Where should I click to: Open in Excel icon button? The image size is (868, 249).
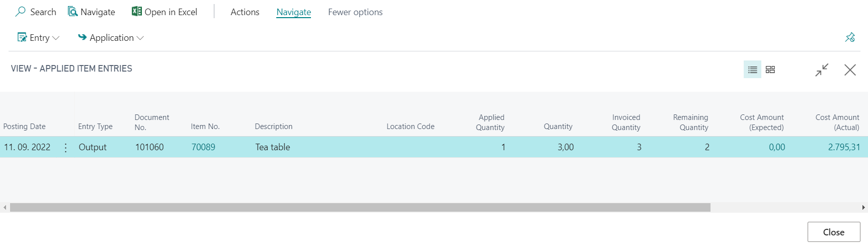pyautogui.click(x=136, y=11)
